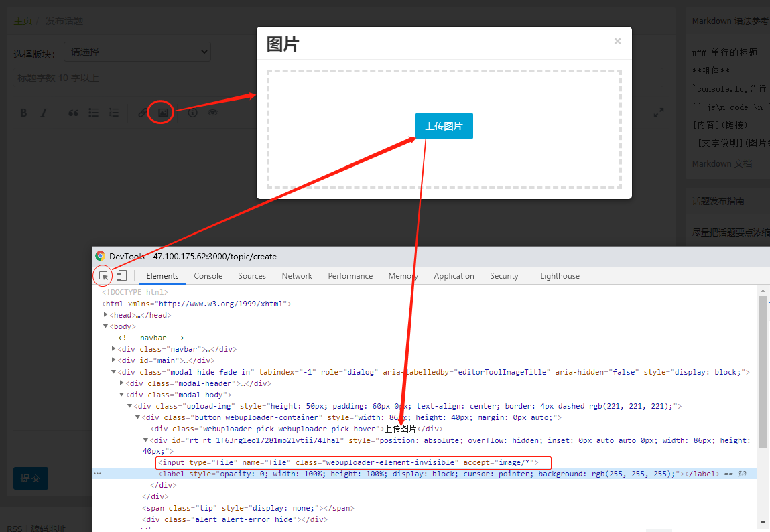This screenshot has height=532, width=770.
Task: Switch to the Application tab in DevTools
Action: pos(454,276)
